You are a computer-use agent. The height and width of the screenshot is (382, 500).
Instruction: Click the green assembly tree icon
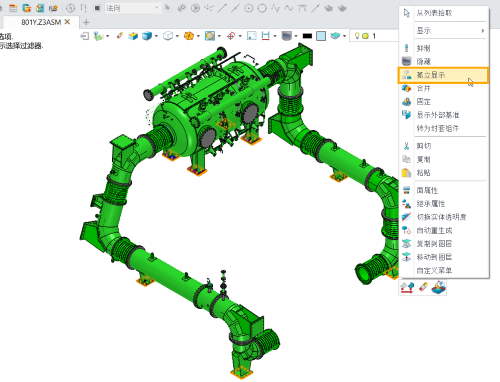pos(98,36)
